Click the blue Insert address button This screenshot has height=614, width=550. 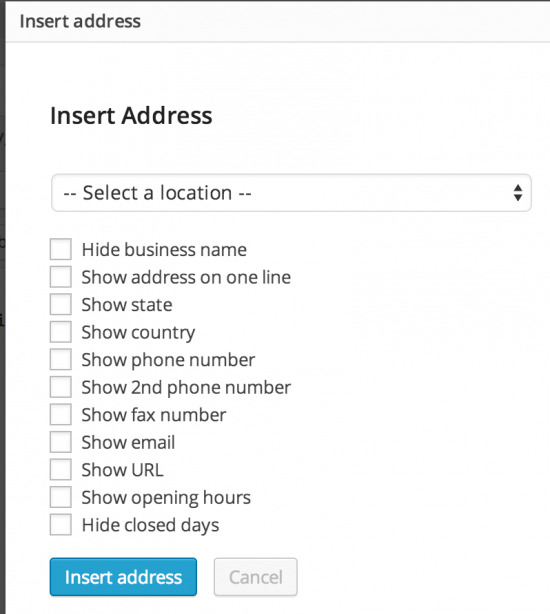(123, 577)
